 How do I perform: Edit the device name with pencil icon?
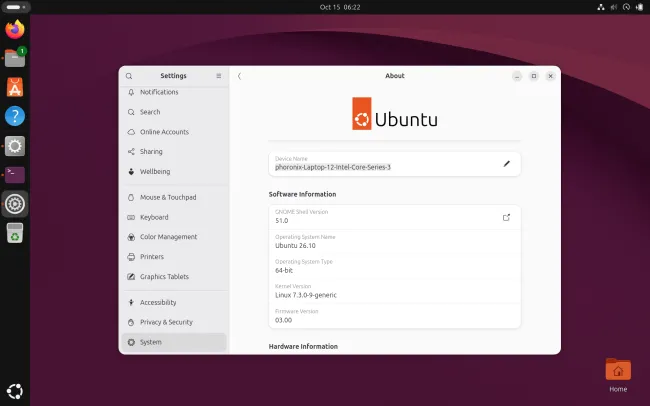pyautogui.click(x=507, y=164)
